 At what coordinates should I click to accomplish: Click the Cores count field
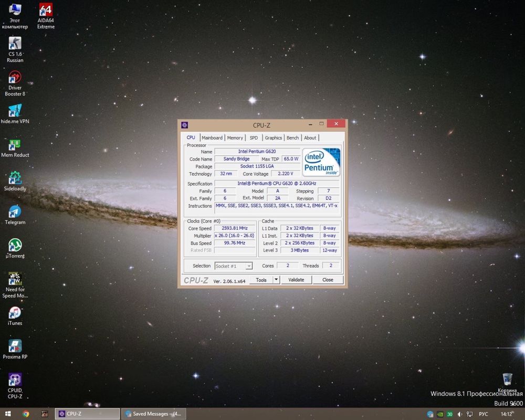[x=288, y=266]
